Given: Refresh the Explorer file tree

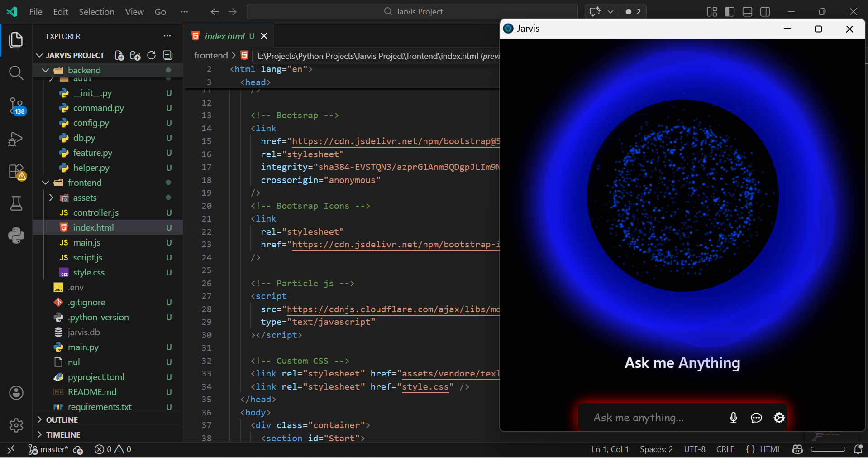Looking at the screenshot, I should (151, 55).
